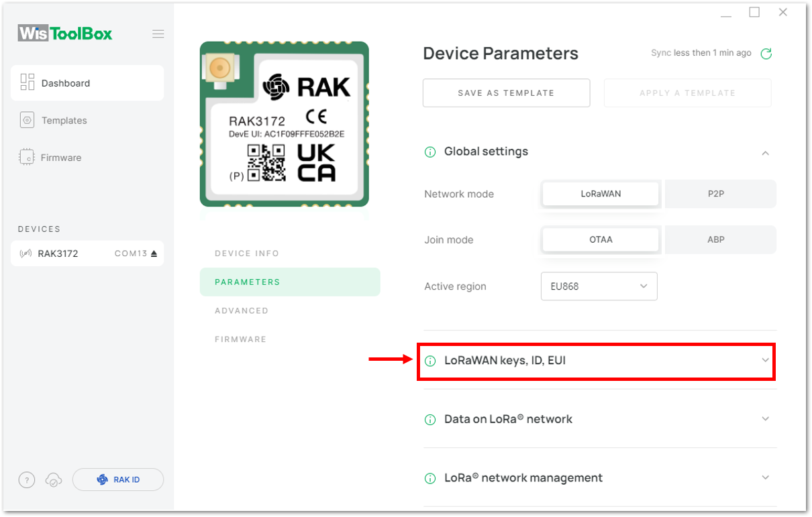Click the Join mode label
The image size is (812, 517).
[x=449, y=240]
